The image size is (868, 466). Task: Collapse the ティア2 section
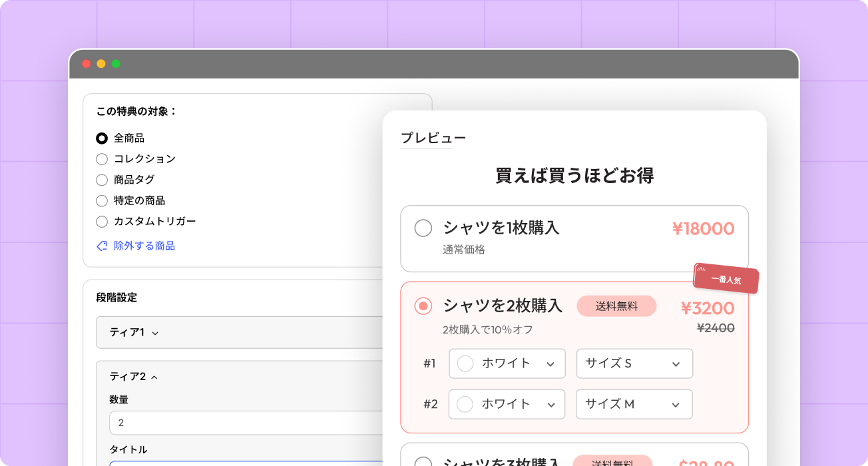[x=134, y=377]
